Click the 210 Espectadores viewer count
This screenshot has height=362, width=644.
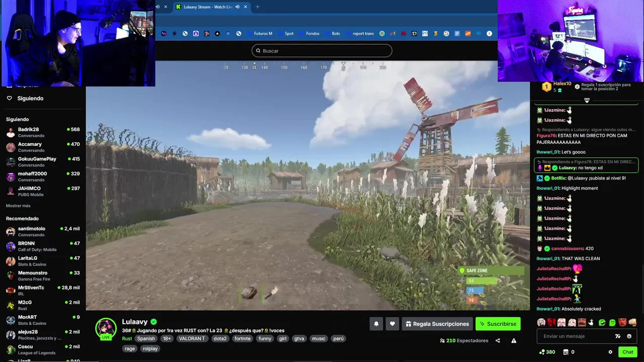(464, 340)
